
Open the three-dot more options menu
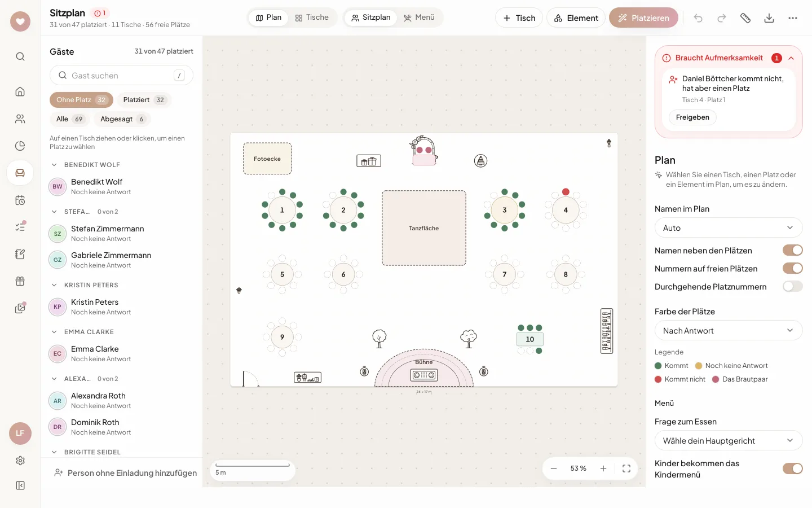click(x=793, y=18)
